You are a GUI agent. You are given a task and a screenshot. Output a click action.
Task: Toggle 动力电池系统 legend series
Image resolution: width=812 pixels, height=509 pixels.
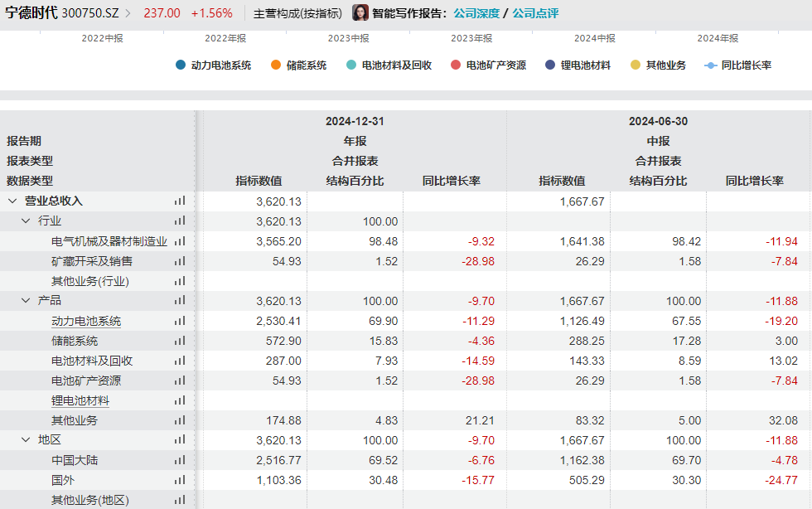[x=214, y=65]
